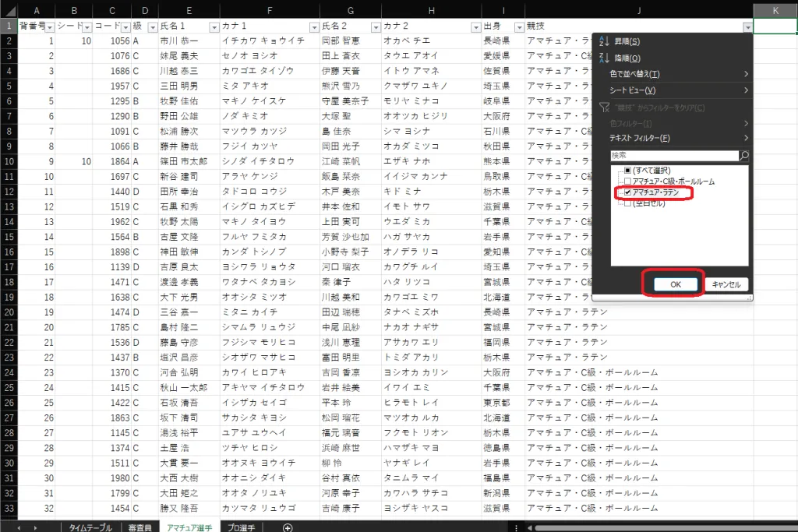
Task: Click the select-all corner of the grid
Action: pyautogui.click(x=8, y=10)
